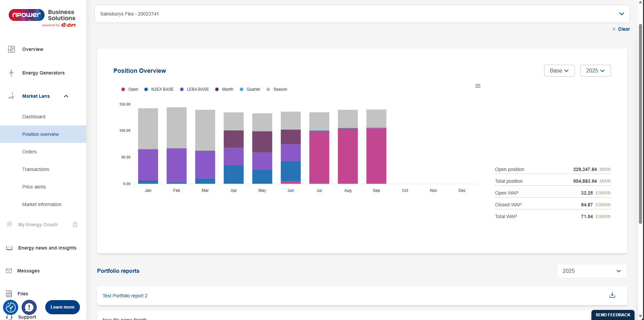Screen dimensions: 644x320
Task: Toggle N2EX BASE legend series
Action: click(x=159, y=89)
